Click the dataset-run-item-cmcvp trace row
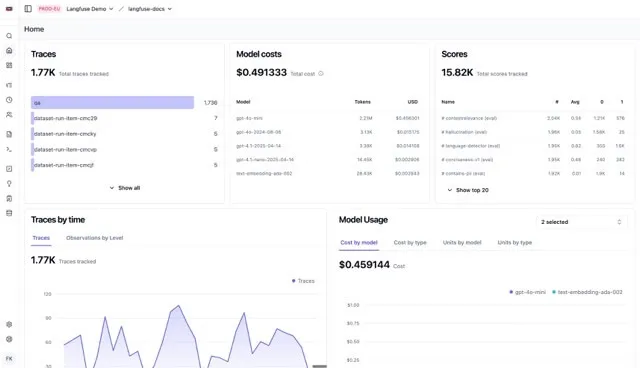 coord(124,150)
